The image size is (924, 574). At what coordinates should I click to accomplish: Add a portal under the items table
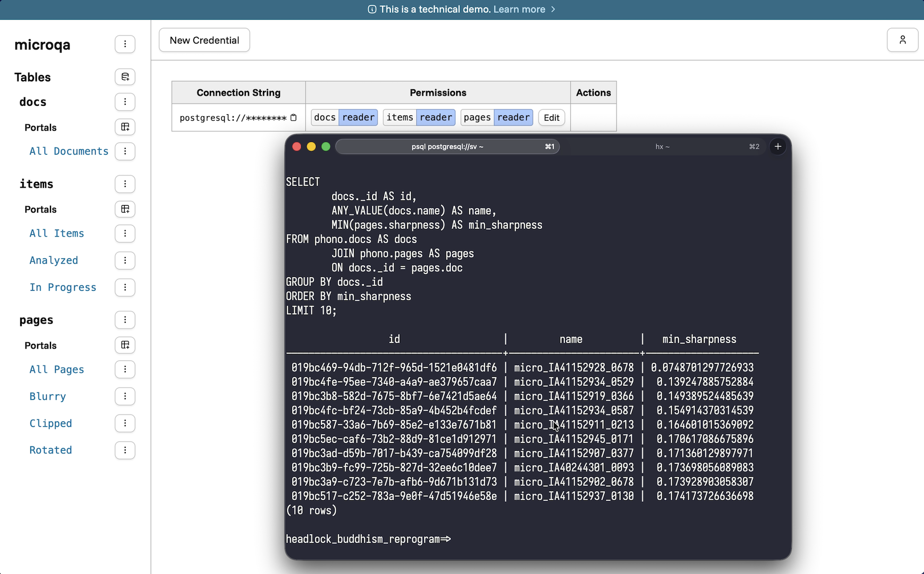click(x=125, y=209)
